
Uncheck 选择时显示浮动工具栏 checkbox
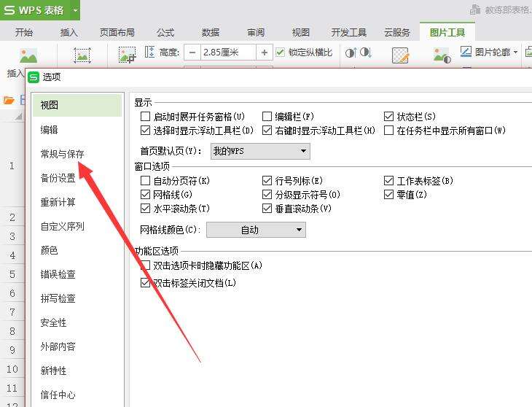click(x=145, y=131)
